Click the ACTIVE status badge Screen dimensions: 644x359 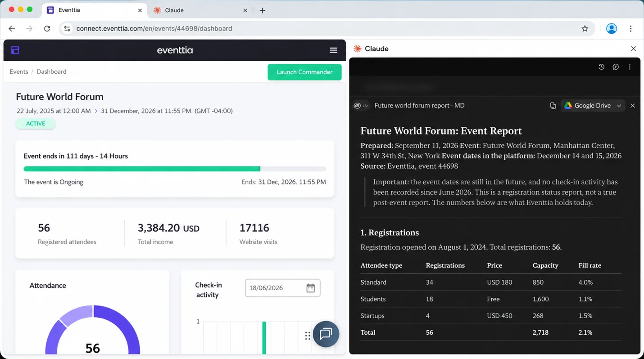(36, 124)
